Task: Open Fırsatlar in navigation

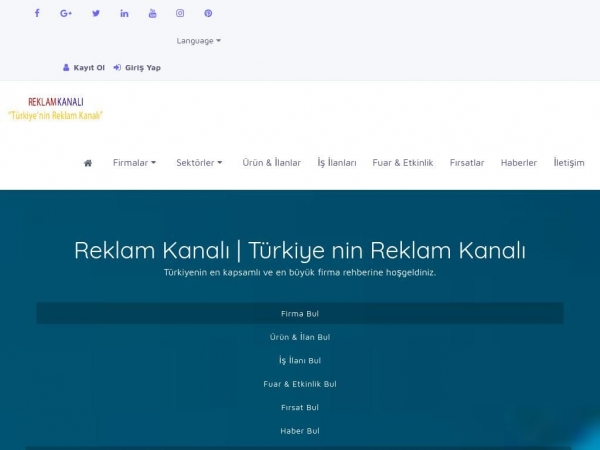Action: 467,163
